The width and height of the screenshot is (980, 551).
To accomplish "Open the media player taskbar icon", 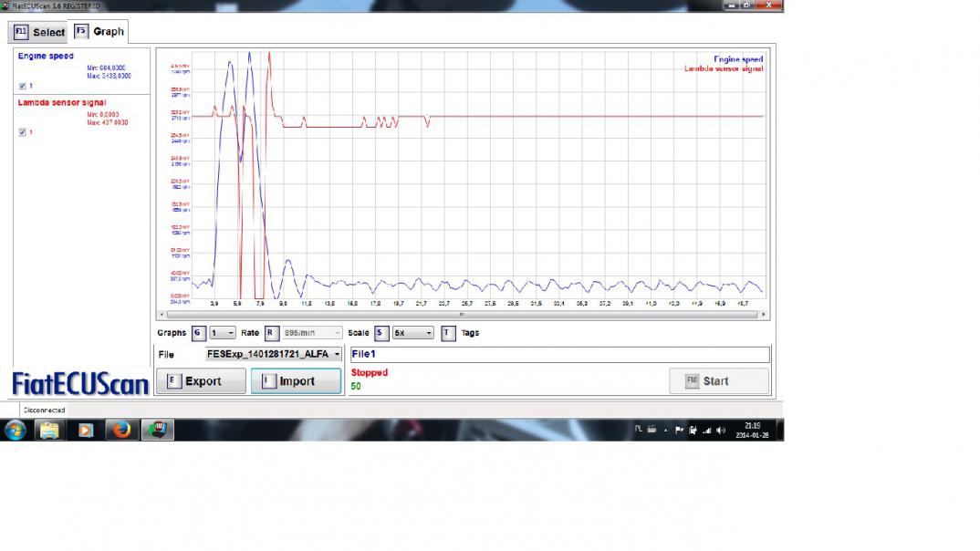I will point(86,430).
